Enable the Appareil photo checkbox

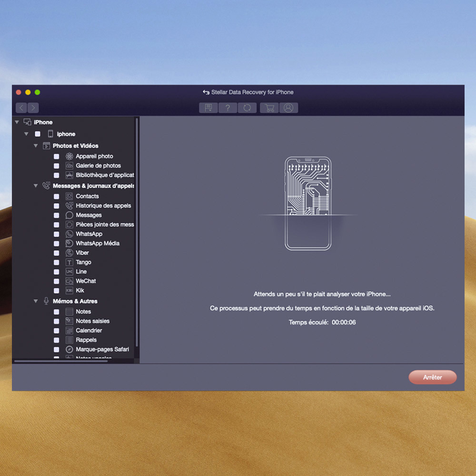[57, 156]
